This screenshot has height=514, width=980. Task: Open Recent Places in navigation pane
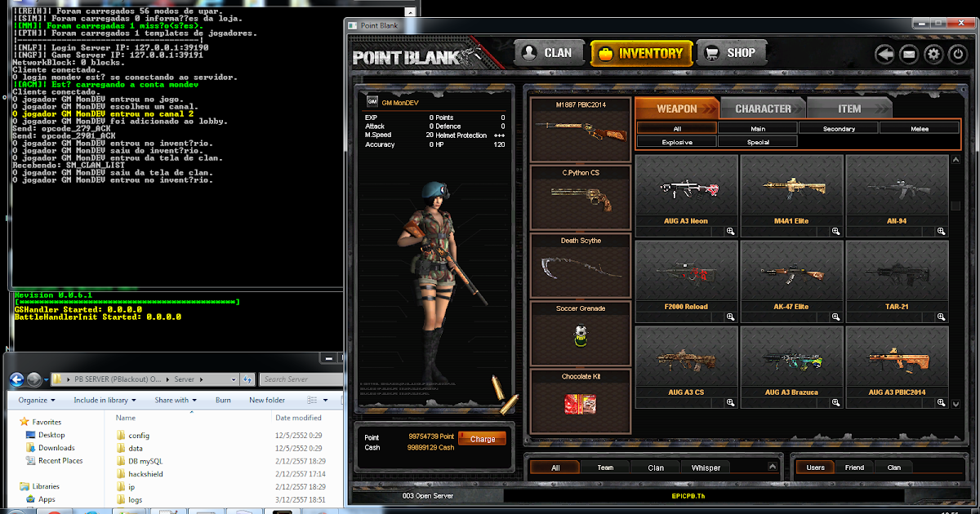[60, 461]
